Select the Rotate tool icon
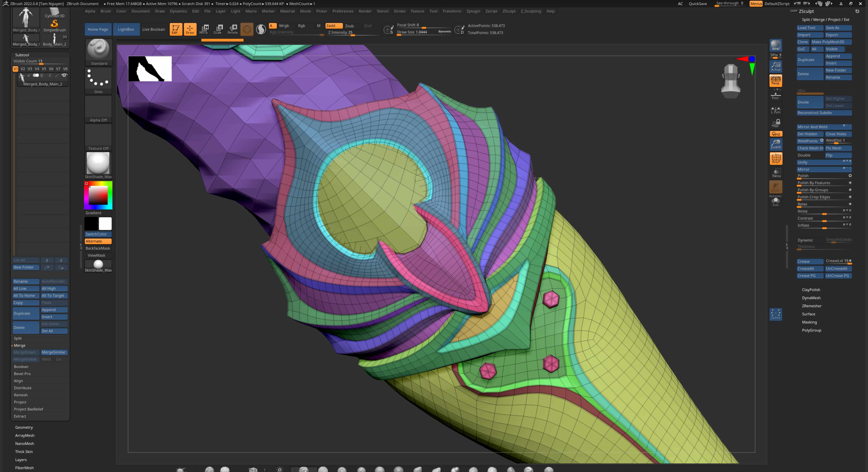868x472 pixels. (x=232, y=29)
